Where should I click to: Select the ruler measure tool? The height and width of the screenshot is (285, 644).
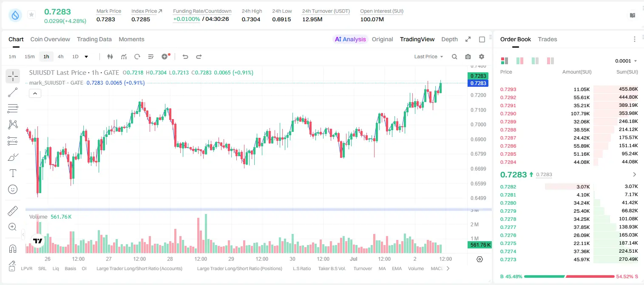click(13, 211)
